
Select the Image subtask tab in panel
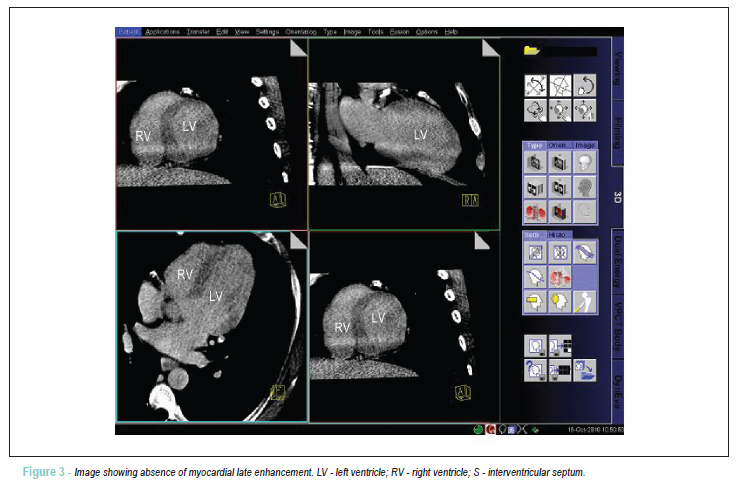coord(585,145)
